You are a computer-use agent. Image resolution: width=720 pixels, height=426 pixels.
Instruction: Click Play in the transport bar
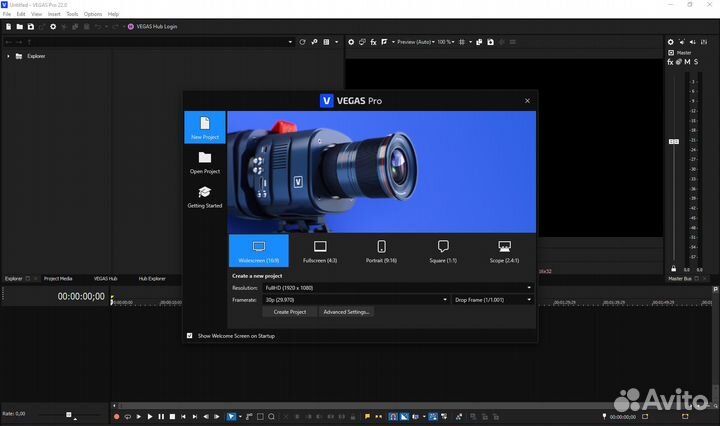pyautogui.click(x=150, y=416)
